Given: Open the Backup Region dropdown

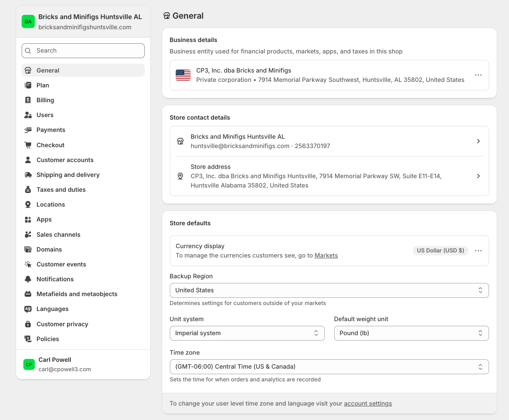Looking at the screenshot, I should click(x=329, y=290).
